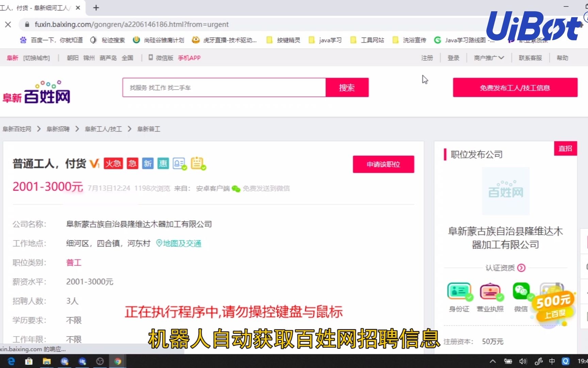The height and width of the screenshot is (368, 588).
Task: Open Microsoft Store from the taskbar
Action: tap(29, 361)
